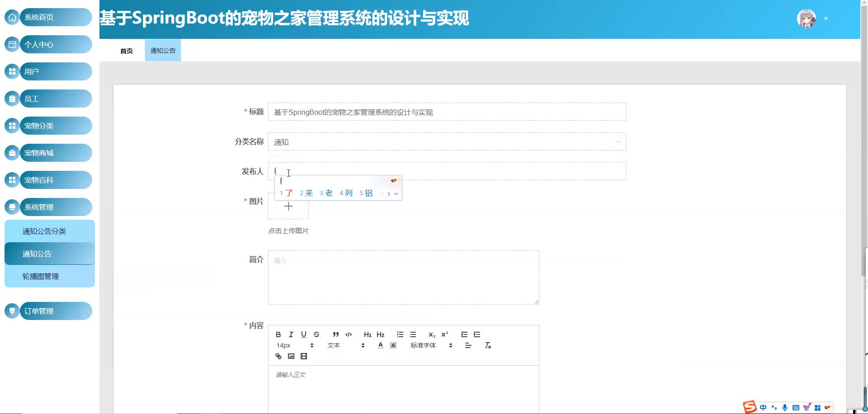Select the 通知公告 tab at top
The width and height of the screenshot is (868, 414).
point(163,51)
